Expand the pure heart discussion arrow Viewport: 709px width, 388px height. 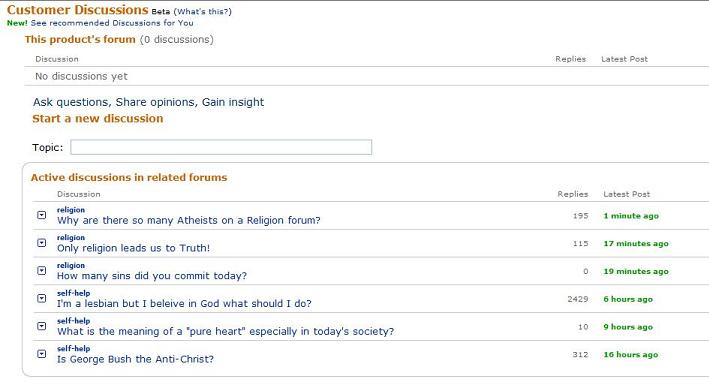(x=42, y=326)
